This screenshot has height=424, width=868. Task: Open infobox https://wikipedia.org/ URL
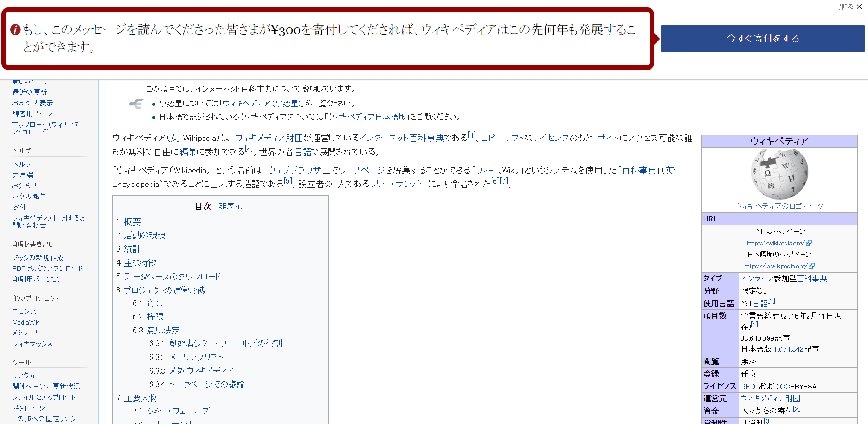(x=775, y=243)
